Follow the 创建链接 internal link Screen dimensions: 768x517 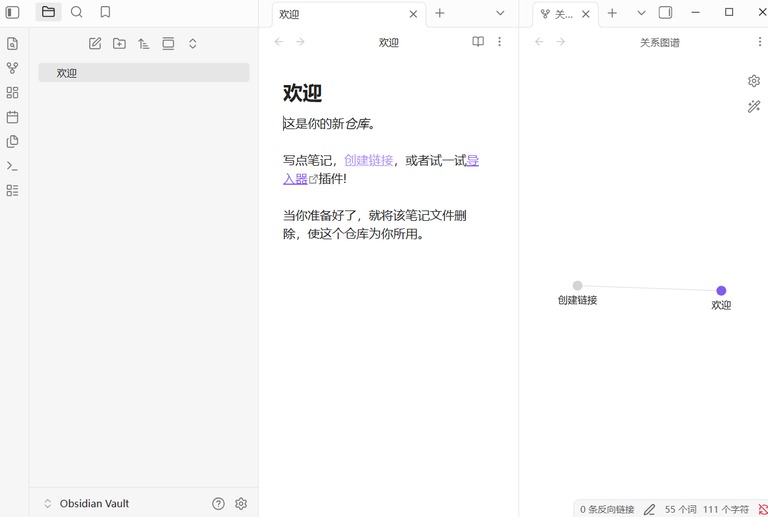click(369, 160)
